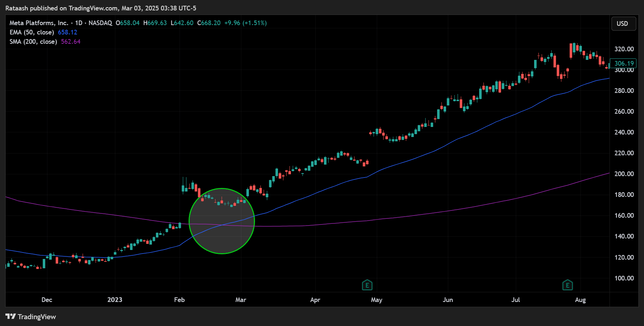Image resolution: width=644 pixels, height=326 pixels.
Task: Click the open price O658.04 value
Action: [128, 23]
